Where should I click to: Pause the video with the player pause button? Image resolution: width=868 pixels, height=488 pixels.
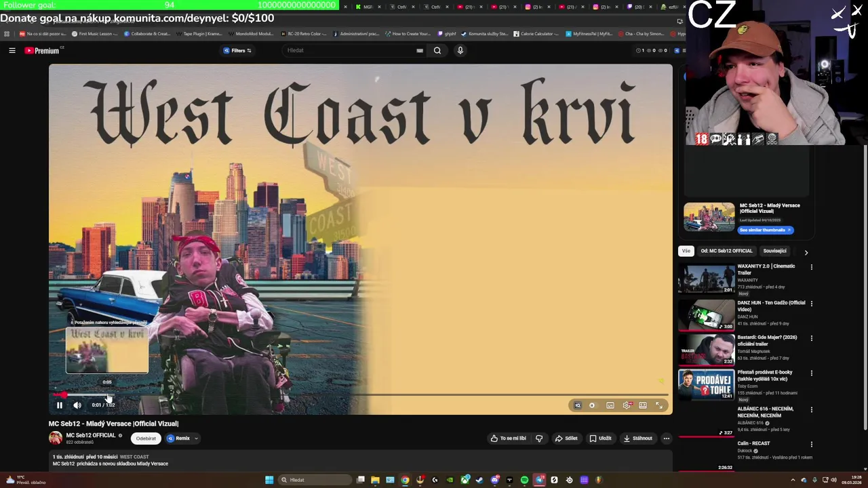(x=59, y=405)
